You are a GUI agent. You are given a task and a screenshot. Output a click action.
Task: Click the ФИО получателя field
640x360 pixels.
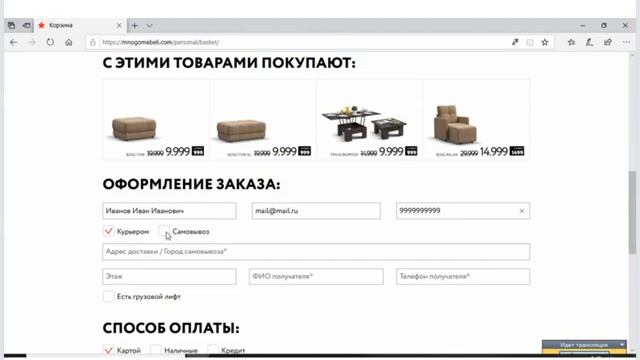[316, 276]
